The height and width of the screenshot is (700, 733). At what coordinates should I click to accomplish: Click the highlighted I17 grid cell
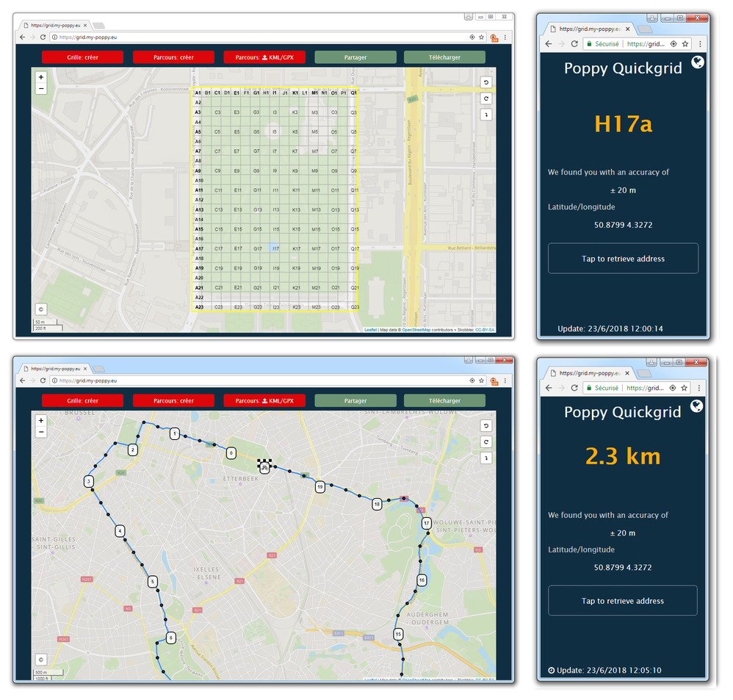click(275, 248)
